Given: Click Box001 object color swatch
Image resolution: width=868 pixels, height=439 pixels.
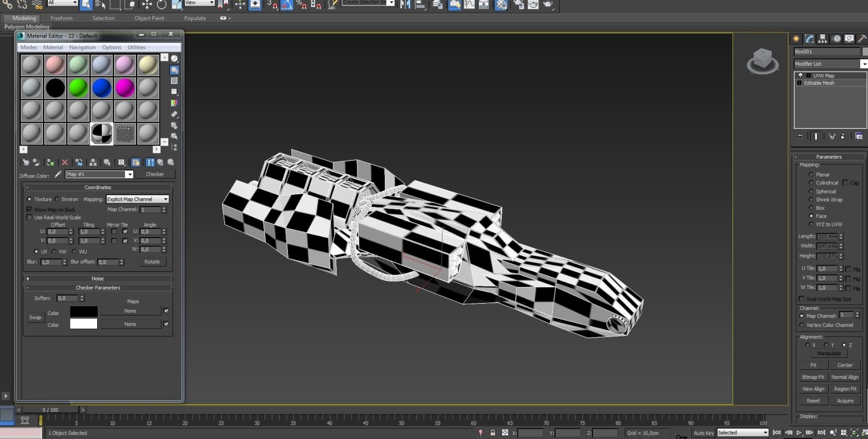Looking at the screenshot, I should pos(865,52).
